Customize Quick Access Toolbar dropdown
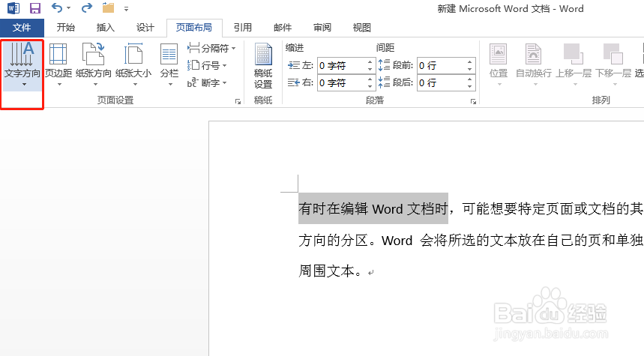The image size is (644, 356). click(126, 9)
